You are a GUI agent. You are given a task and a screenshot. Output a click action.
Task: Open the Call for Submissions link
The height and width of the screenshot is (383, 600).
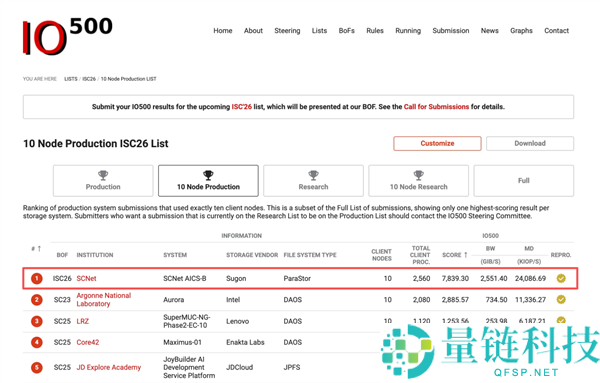pyautogui.click(x=436, y=107)
